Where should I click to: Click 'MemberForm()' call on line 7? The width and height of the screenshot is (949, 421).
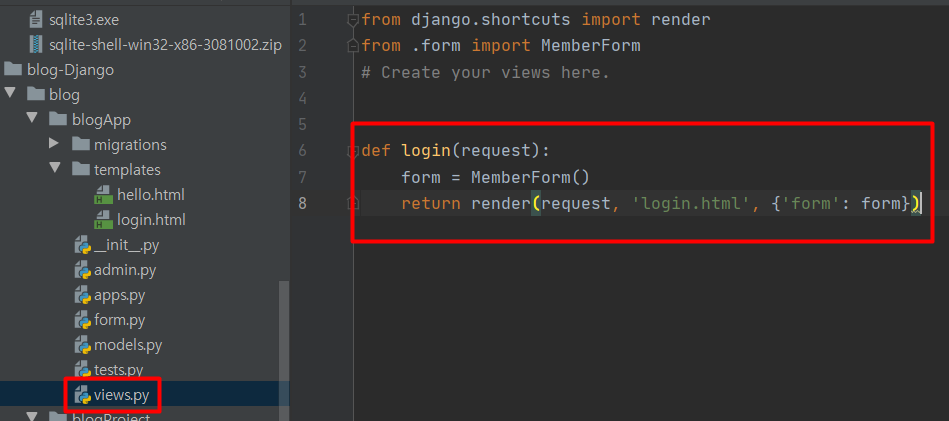530,177
